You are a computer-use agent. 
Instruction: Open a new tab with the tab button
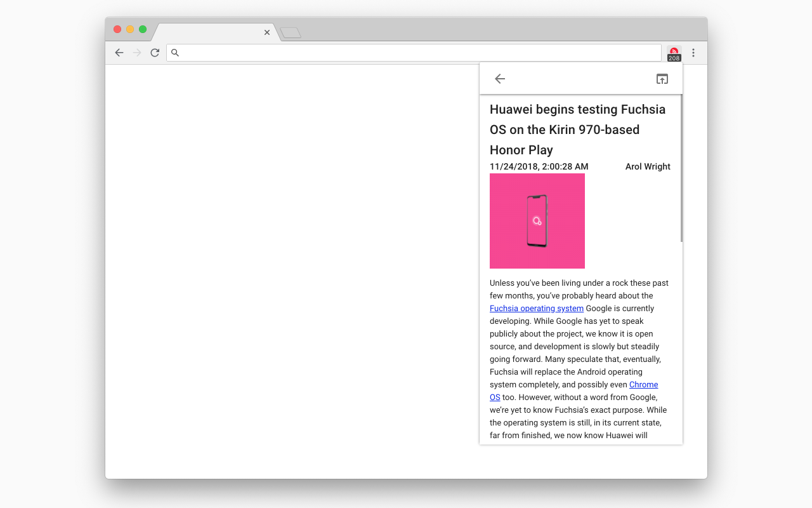[x=291, y=32]
